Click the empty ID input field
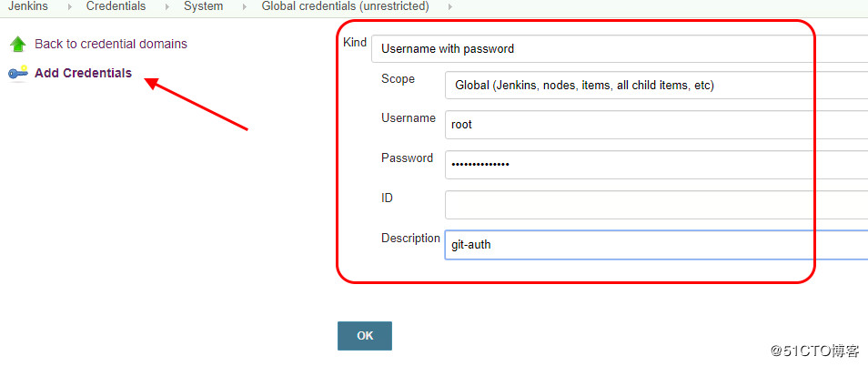868x366 pixels. (x=655, y=205)
